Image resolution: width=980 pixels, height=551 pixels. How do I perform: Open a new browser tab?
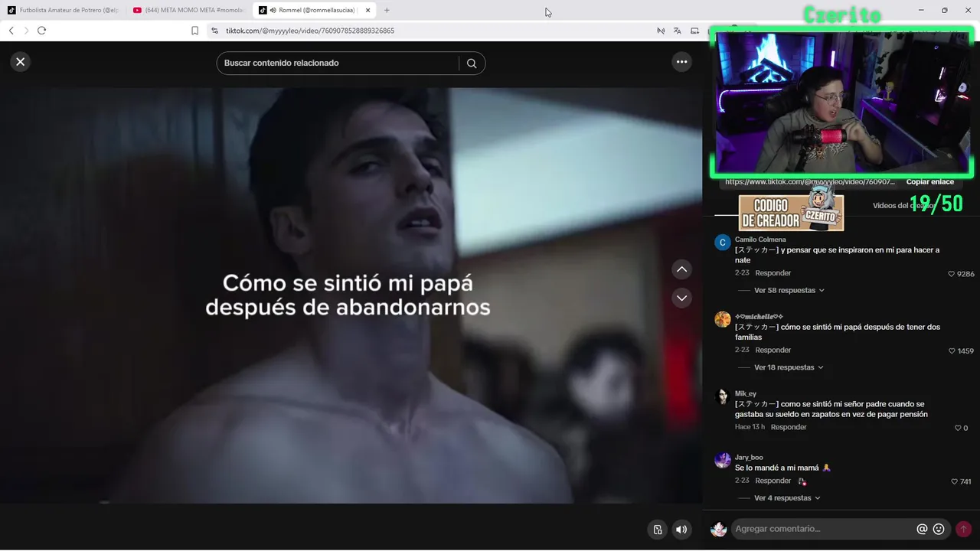tap(387, 10)
